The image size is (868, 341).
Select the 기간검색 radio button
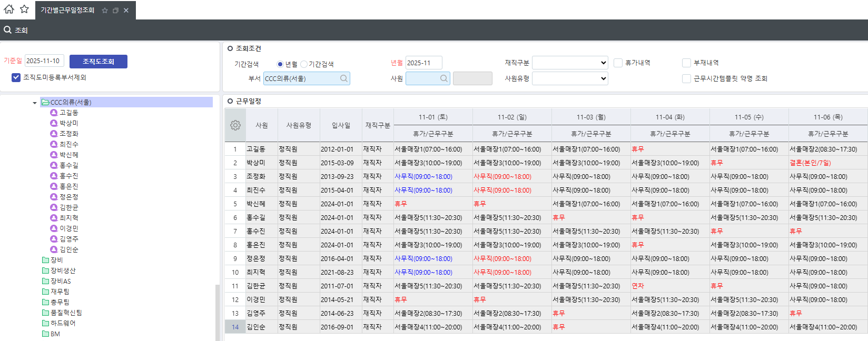coord(304,64)
